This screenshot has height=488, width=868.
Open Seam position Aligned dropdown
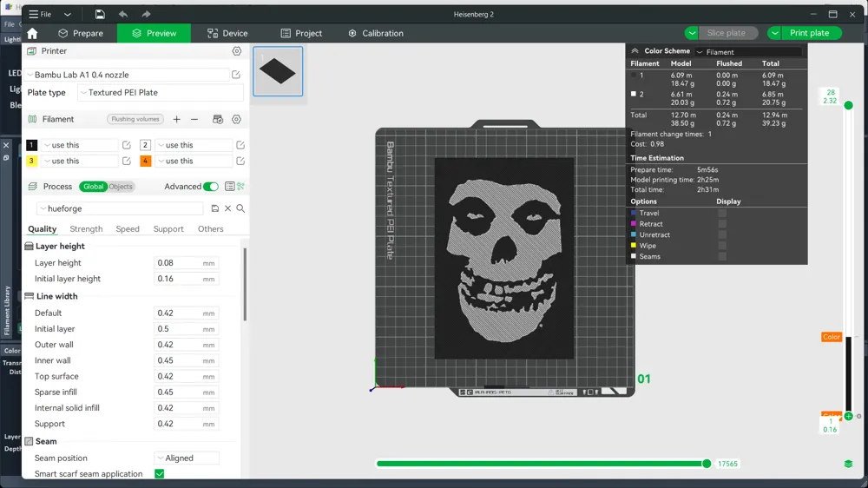187,458
